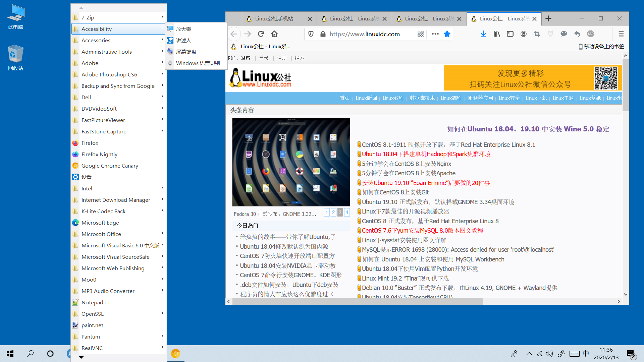Open the Firefox Library icon

[496, 34]
